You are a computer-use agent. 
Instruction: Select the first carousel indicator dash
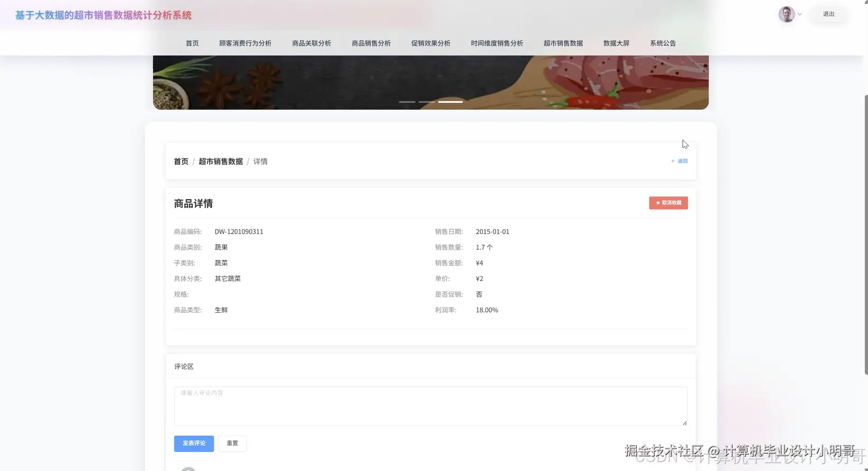click(x=407, y=102)
